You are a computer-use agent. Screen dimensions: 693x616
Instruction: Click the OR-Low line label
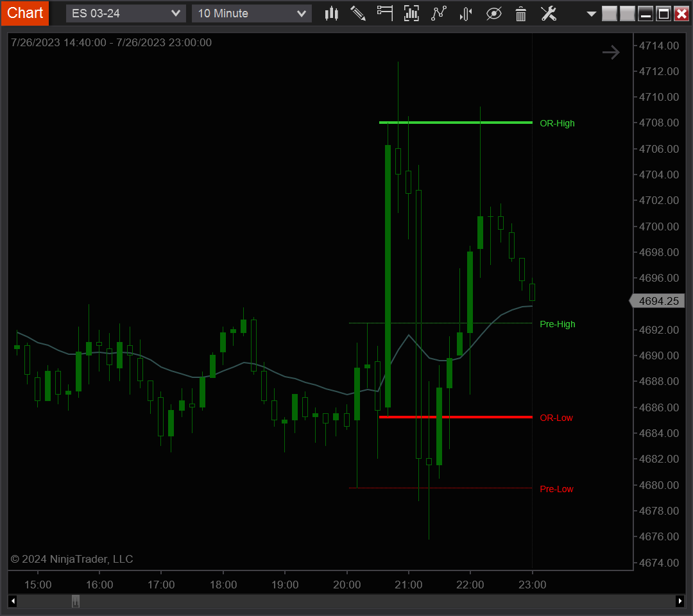click(x=556, y=418)
